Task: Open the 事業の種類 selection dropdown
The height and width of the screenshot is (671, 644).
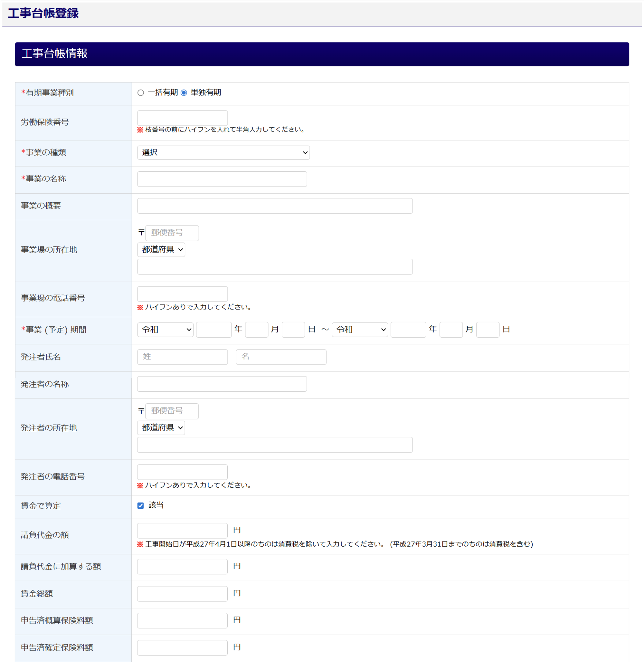Action: click(x=223, y=153)
